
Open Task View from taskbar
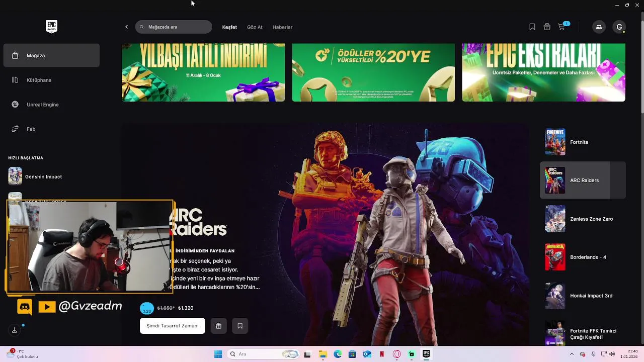[x=307, y=354]
